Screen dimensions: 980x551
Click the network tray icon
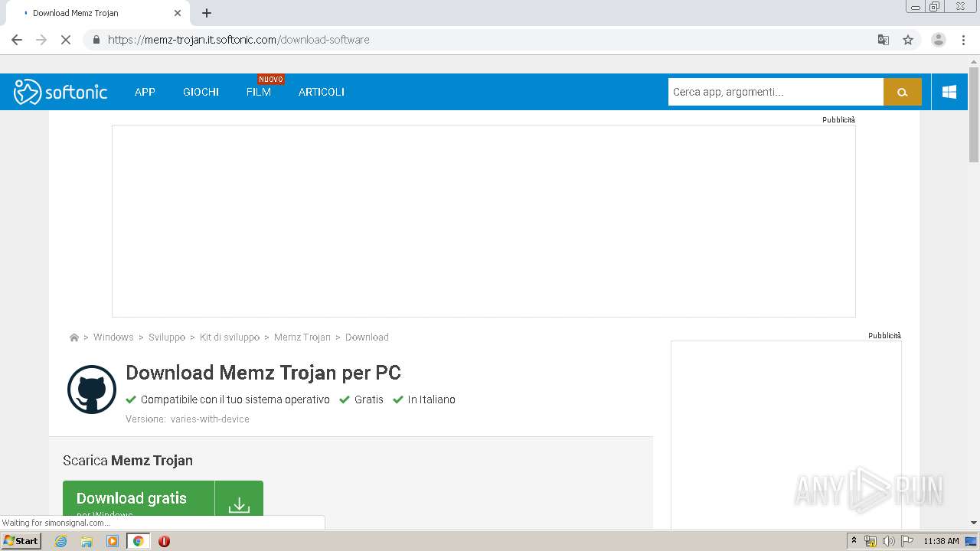coord(871,541)
